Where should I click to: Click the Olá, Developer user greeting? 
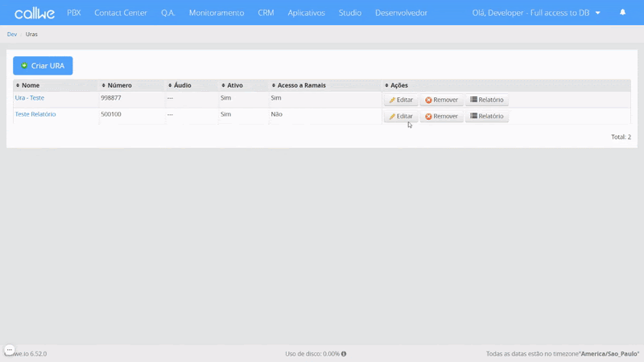click(530, 13)
